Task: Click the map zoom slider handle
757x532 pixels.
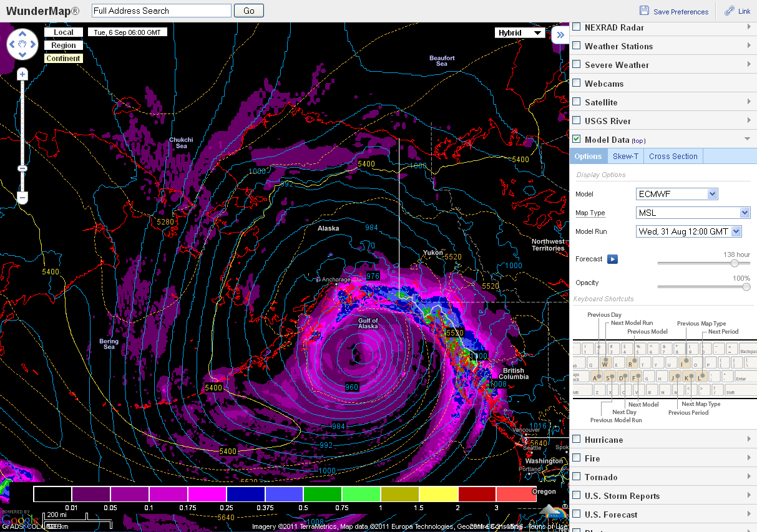Action: point(22,168)
